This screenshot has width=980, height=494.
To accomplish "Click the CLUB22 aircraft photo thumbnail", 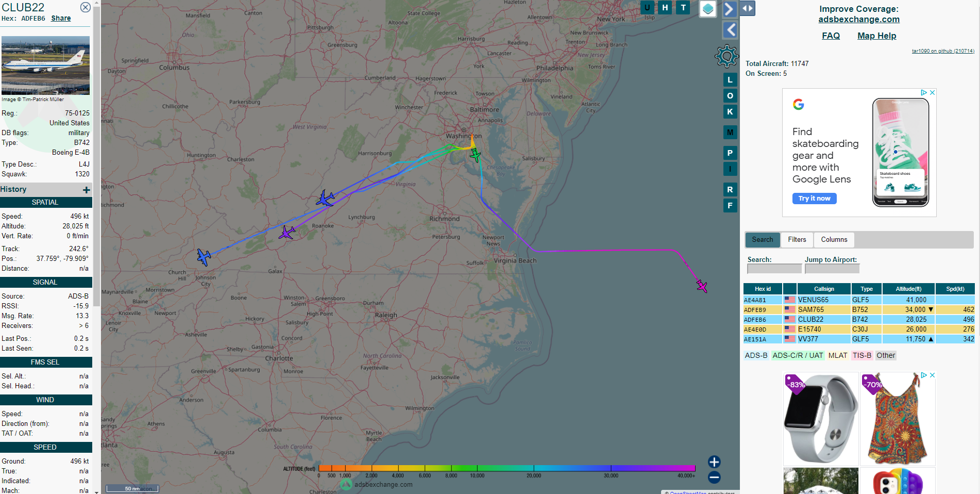I will (45, 65).
